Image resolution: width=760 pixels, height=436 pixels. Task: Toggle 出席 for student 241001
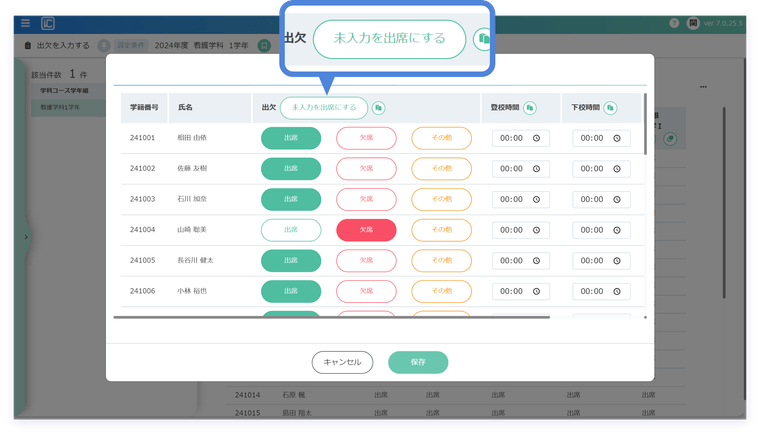click(x=291, y=138)
